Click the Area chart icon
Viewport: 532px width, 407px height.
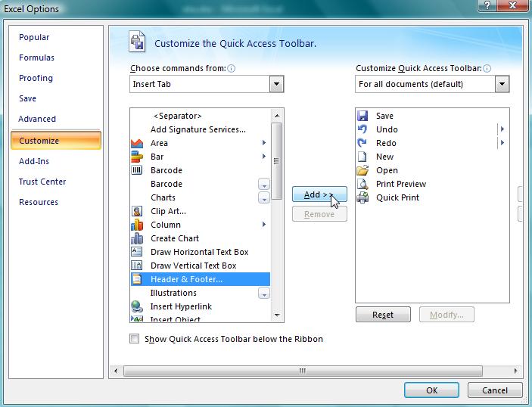tap(137, 143)
